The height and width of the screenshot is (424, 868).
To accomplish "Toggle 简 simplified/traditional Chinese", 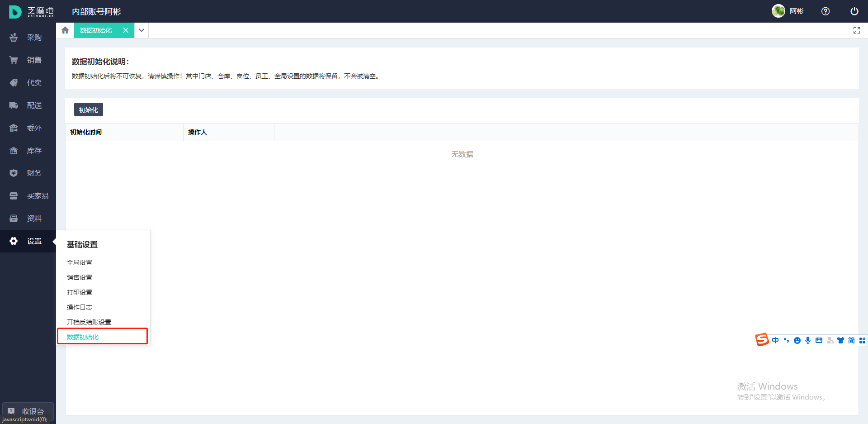I will (x=851, y=340).
